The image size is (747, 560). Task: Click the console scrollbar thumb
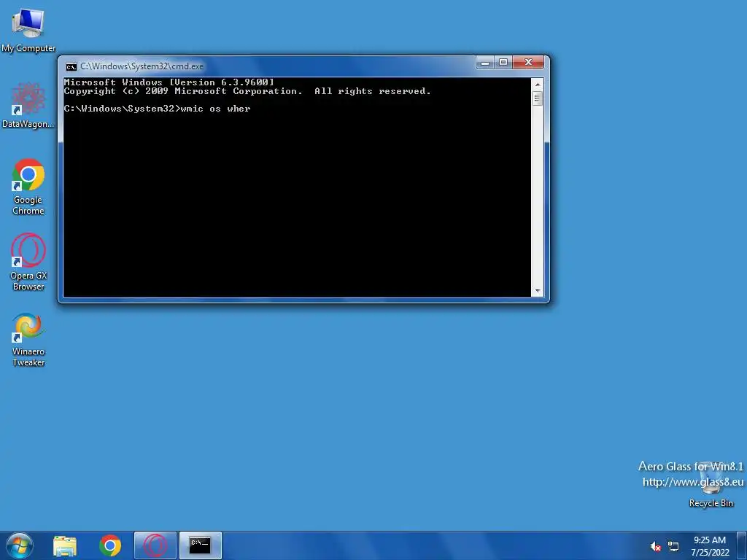point(538,98)
